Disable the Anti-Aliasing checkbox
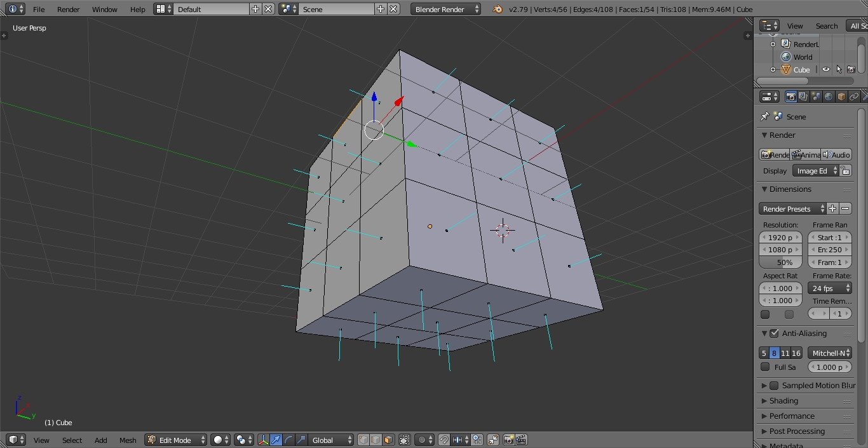The height and width of the screenshot is (448, 868). (x=774, y=334)
